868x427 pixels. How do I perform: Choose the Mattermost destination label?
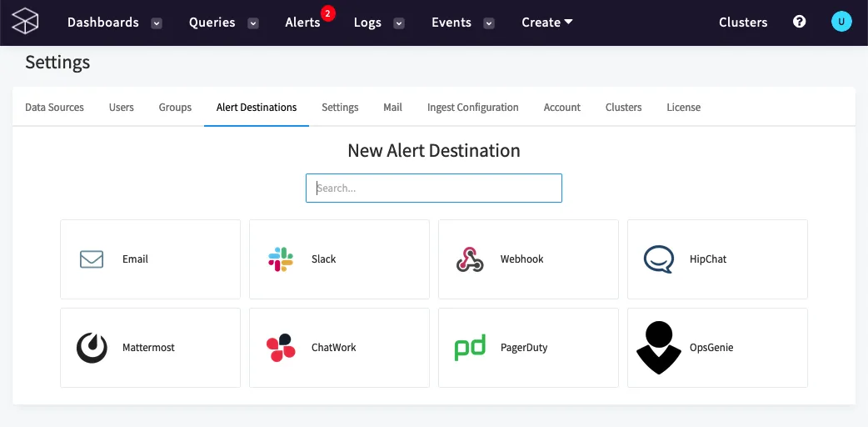tap(148, 348)
